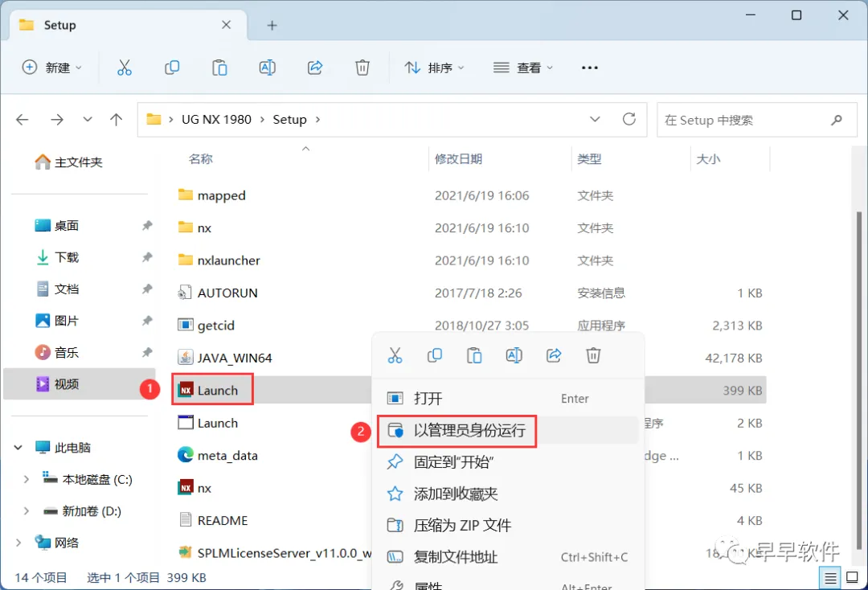The width and height of the screenshot is (868, 590).
Task: Click the Rename icon in the toolbar
Action: pos(268,68)
